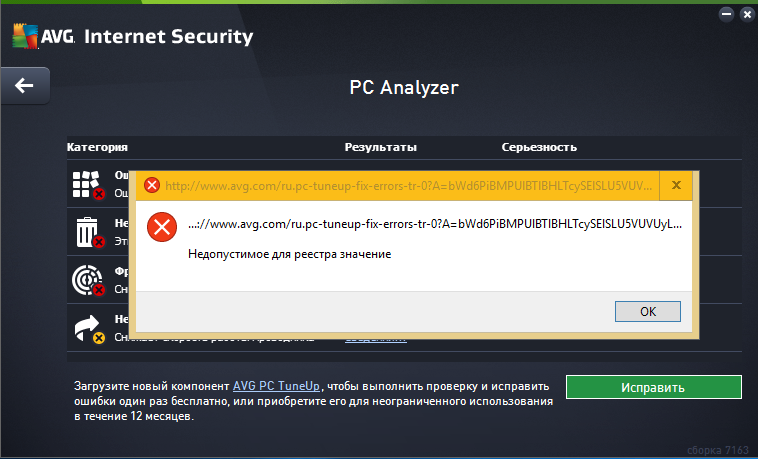Minimize the AVG Internet Security window
Screen dimensions: 758x459
tap(727, 15)
